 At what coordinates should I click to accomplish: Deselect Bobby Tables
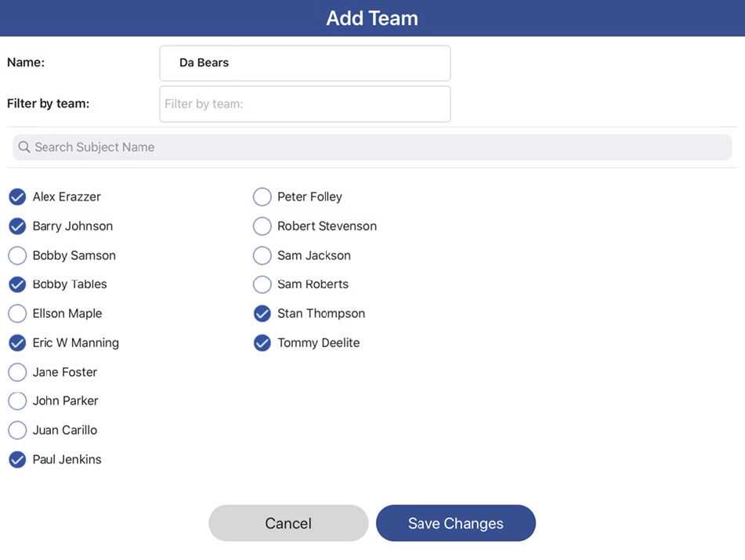[x=17, y=284]
